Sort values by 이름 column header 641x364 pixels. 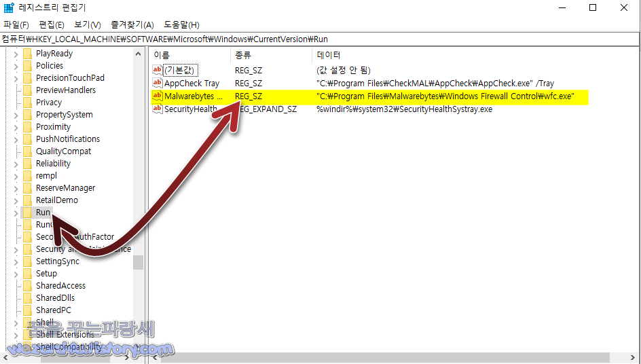click(189, 55)
